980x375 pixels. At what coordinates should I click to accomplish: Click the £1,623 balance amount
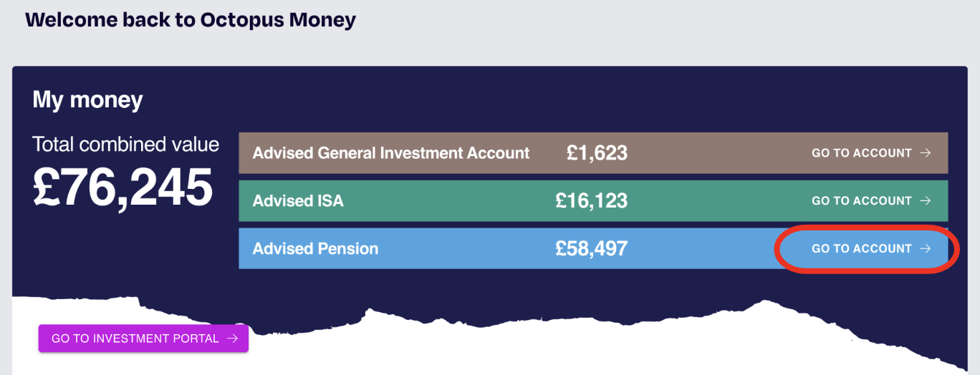(597, 153)
